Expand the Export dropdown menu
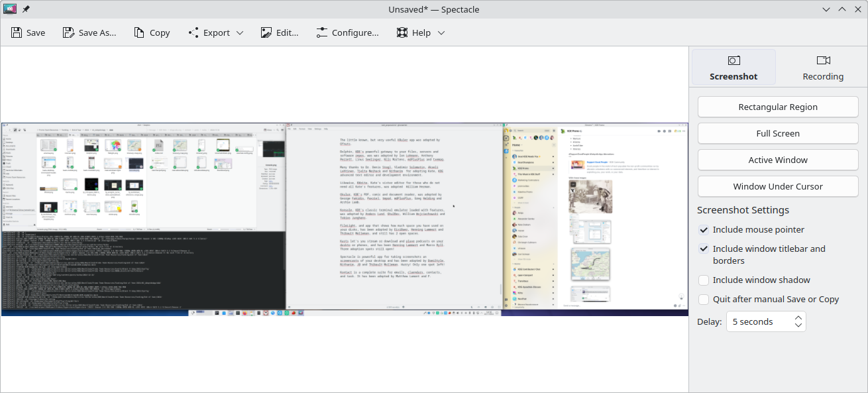868x393 pixels. (240, 32)
